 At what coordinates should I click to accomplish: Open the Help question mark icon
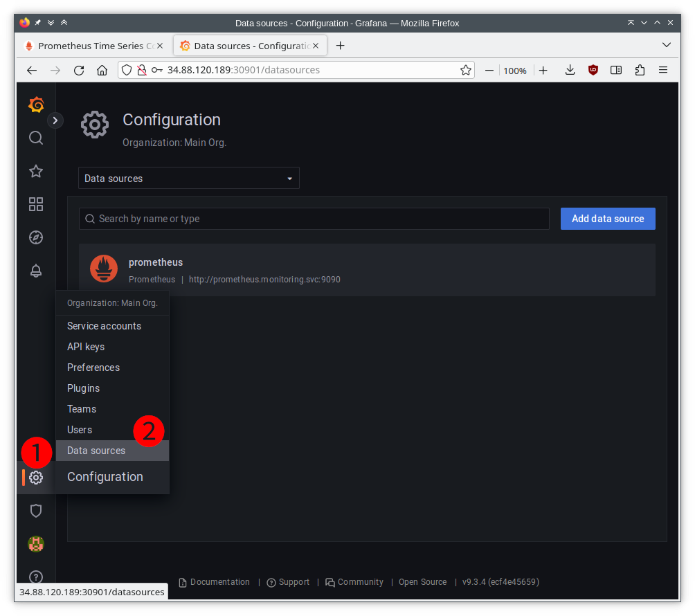coord(36,577)
